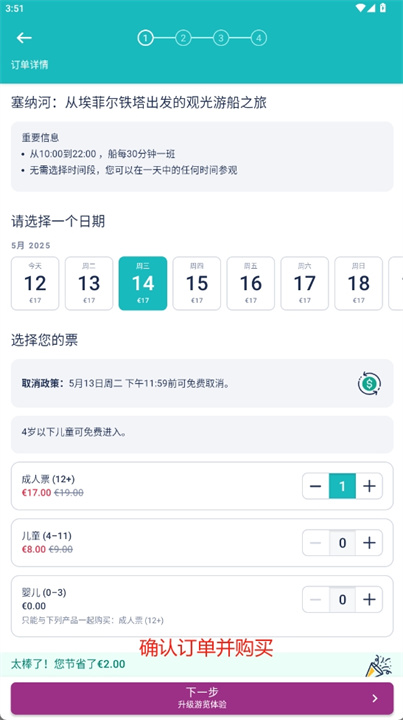Go to step 2 in progress indicator
Screen dimensions: 403x720
coord(183,38)
